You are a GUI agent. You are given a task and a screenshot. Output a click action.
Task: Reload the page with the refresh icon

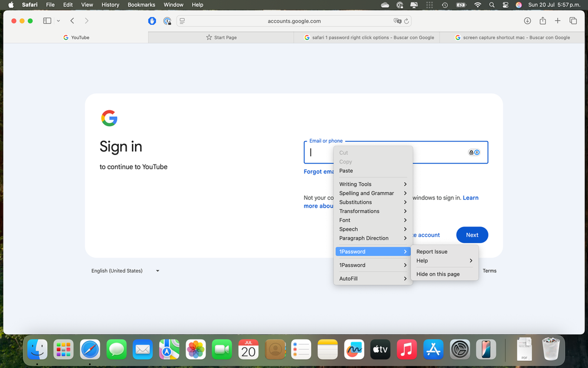(x=406, y=21)
